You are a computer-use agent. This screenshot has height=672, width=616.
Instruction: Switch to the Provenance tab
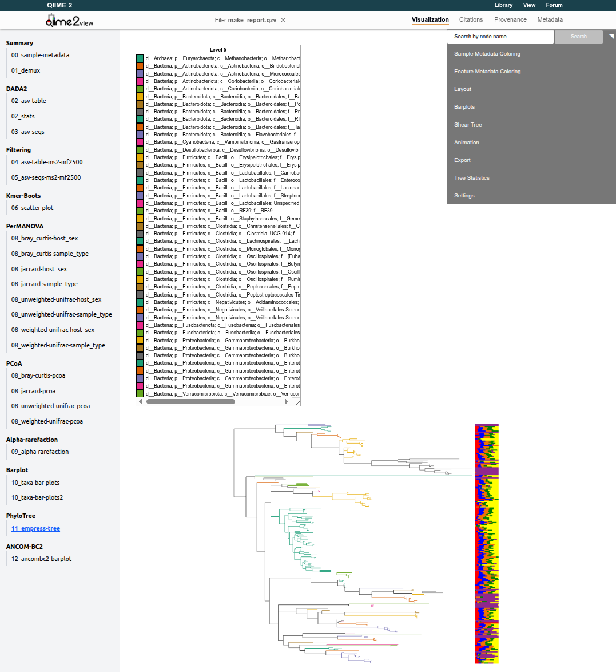pyautogui.click(x=510, y=19)
